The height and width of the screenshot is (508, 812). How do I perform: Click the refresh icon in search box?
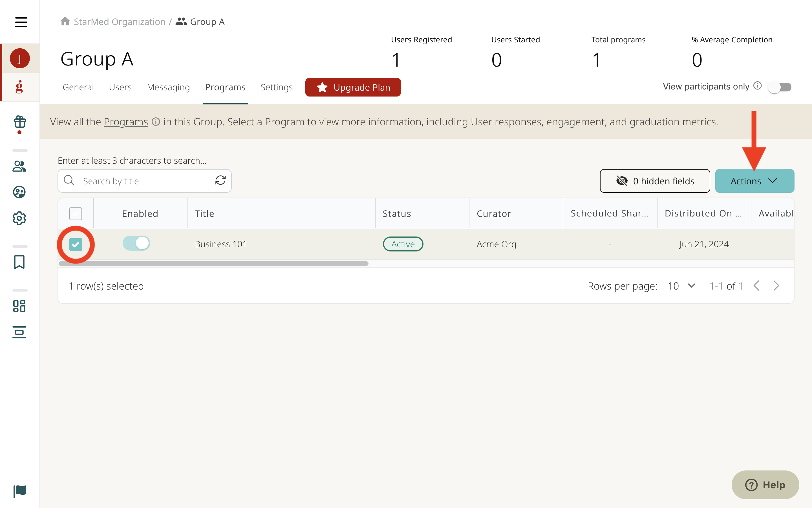220,180
